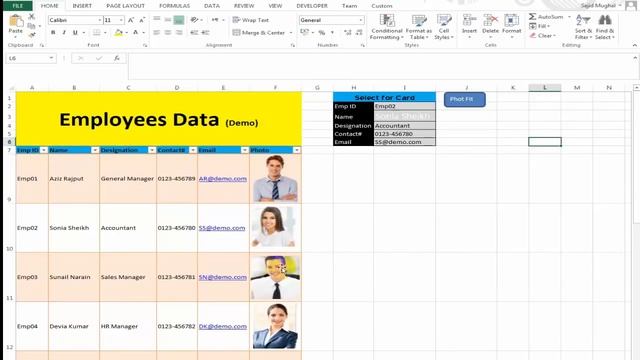
Task: Open the Emp ID column filter dropdown
Action: click(44, 150)
